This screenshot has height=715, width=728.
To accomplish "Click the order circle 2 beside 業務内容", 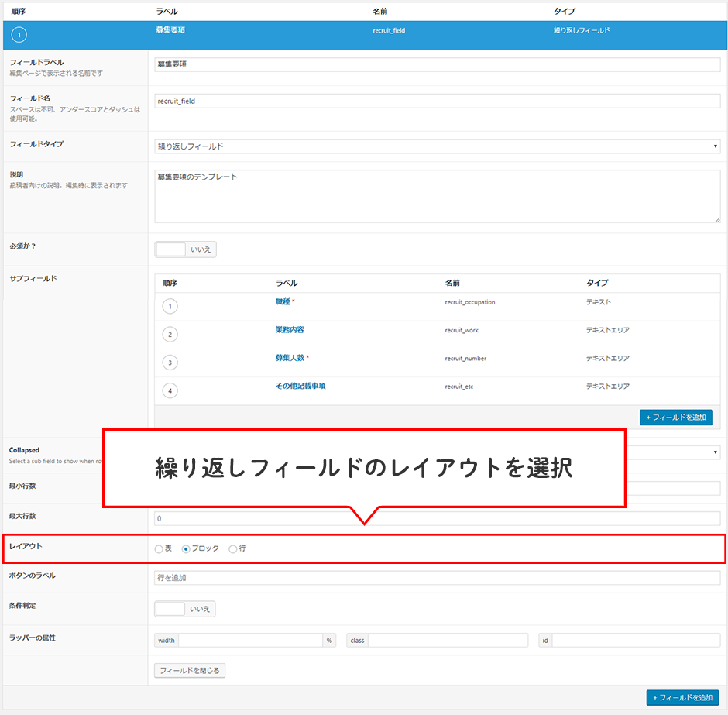I will tap(170, 335).
